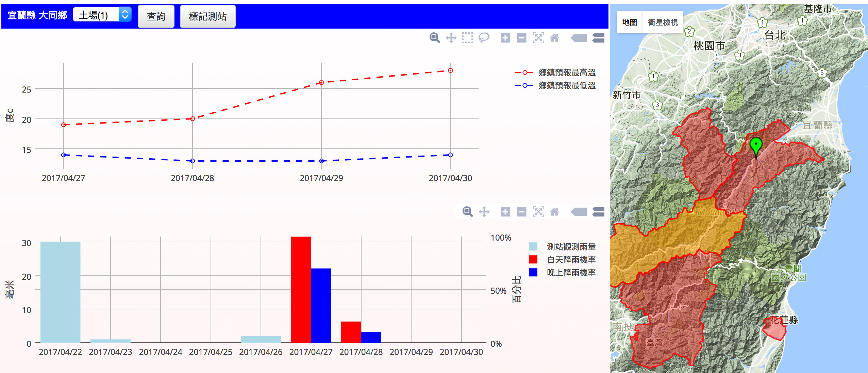Click Zoom Out icon above rainfall chart

point(521,212)
